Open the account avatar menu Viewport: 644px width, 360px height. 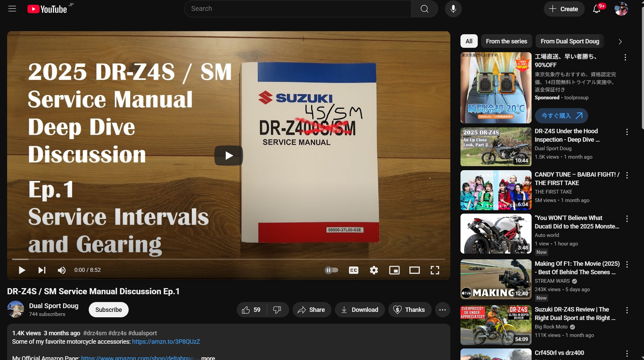point(621,9)
